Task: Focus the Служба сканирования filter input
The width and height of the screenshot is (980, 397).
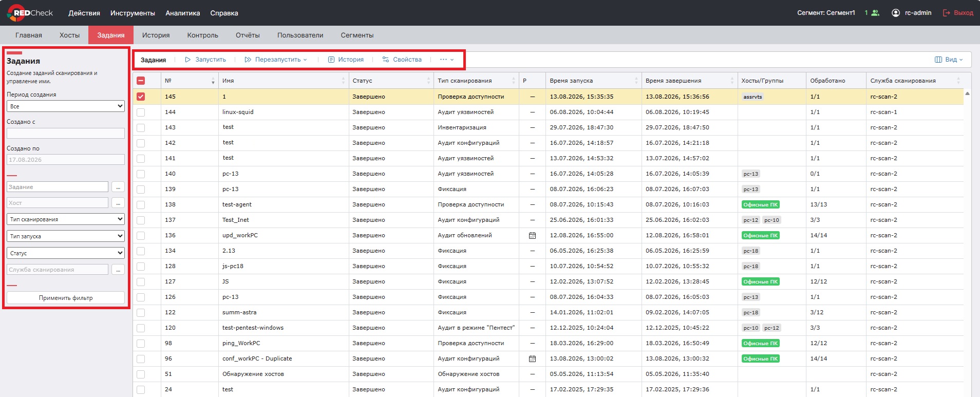Action: [58, 270]
